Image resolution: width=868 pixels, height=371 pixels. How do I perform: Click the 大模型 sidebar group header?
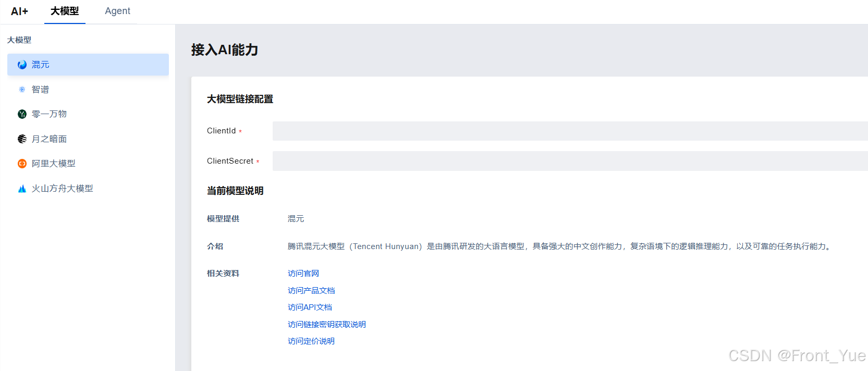[19, 40]
